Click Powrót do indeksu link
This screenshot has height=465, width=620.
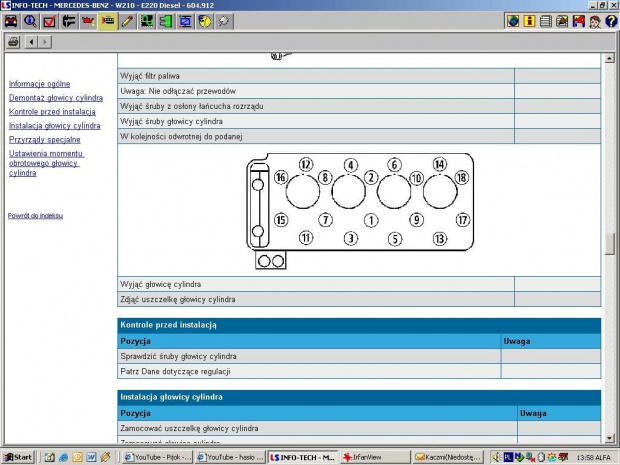tap(35, 215)
